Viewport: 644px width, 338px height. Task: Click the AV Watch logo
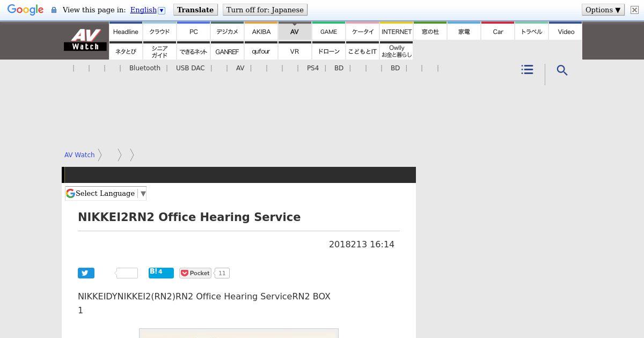point(85,40)
